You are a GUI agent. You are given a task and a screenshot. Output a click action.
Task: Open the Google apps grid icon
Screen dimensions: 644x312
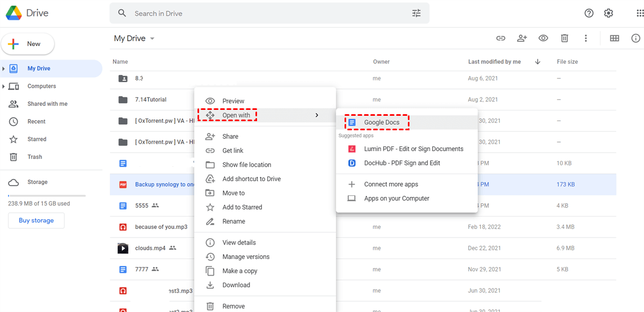click(639, 13)
